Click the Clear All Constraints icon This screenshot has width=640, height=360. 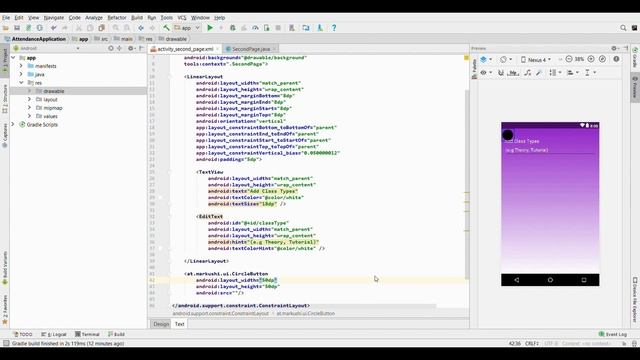[x=527, y=73]
